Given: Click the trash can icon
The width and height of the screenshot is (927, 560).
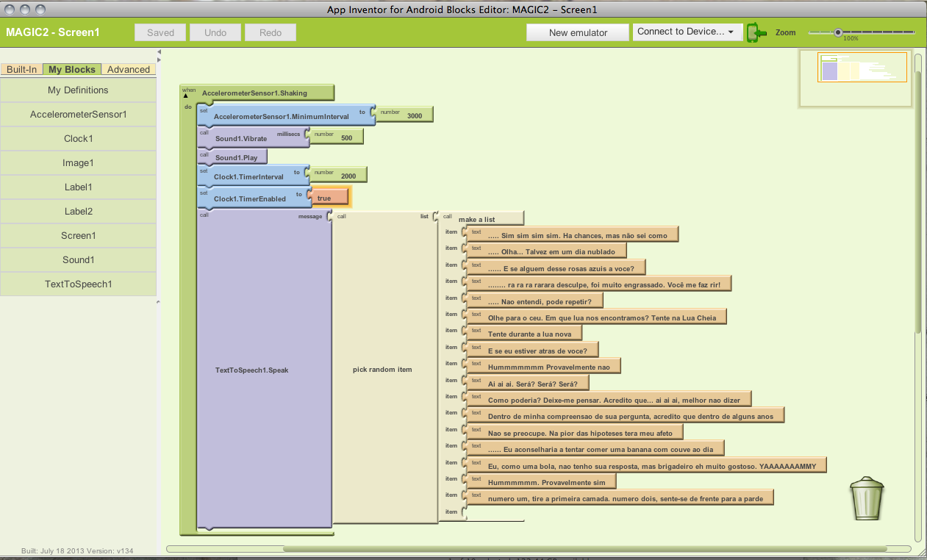Looking at the screenshot, I should coord(867,499).
